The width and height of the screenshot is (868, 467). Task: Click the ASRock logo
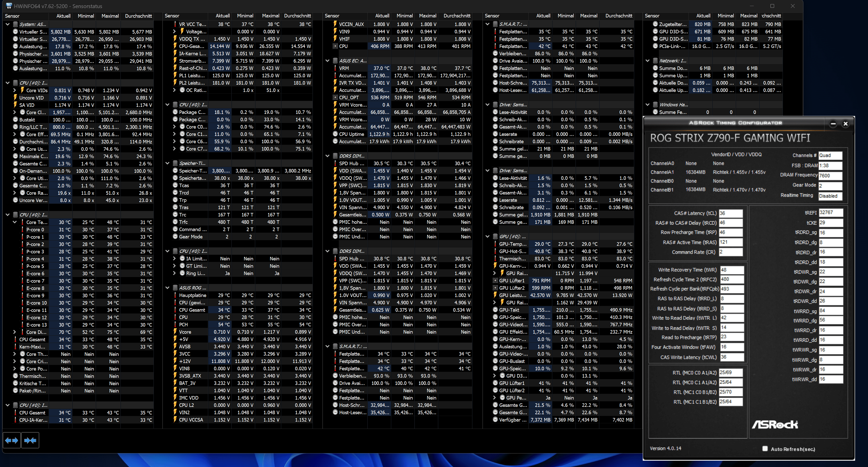(775, 425)
